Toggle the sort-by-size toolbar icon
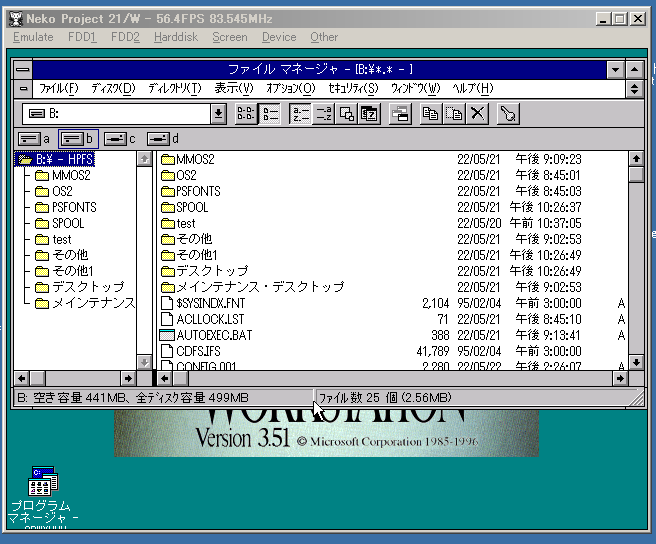This screenshot has width=656, height=544. coord(347,114)
